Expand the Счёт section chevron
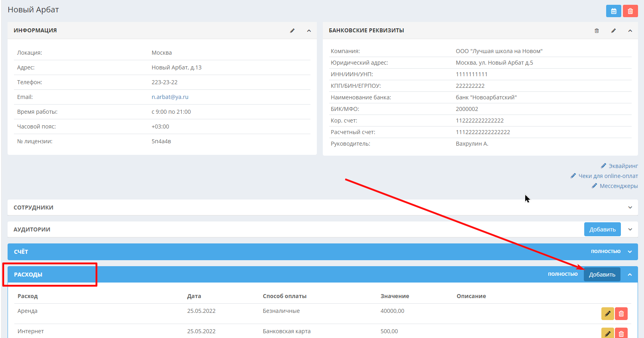644x338 pixels. pyautogui.click(x=630, y=252)
